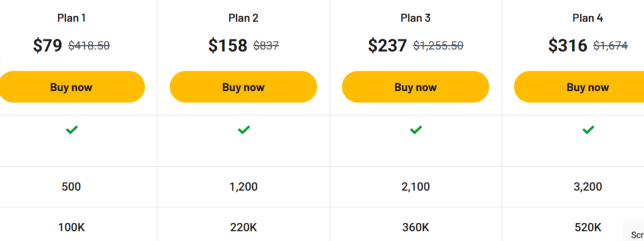Click the $237 price
Screen dimensions: 644x241
point(387,45)
